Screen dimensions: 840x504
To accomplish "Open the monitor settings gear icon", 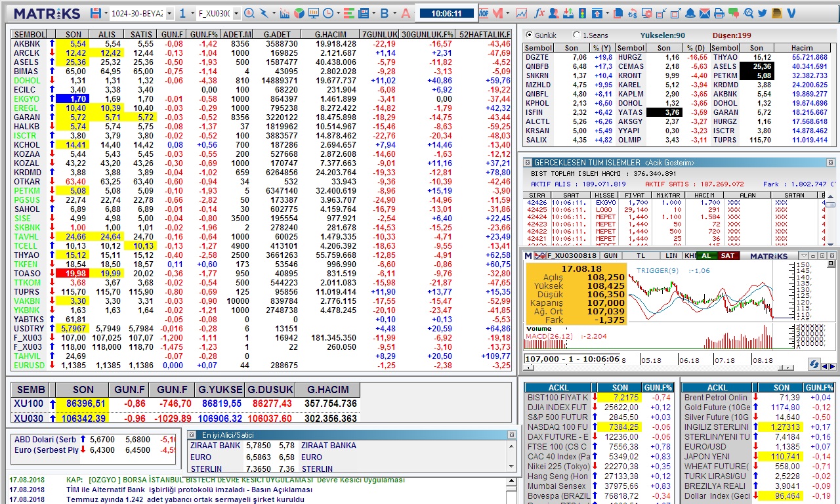I will coord(647,13).
